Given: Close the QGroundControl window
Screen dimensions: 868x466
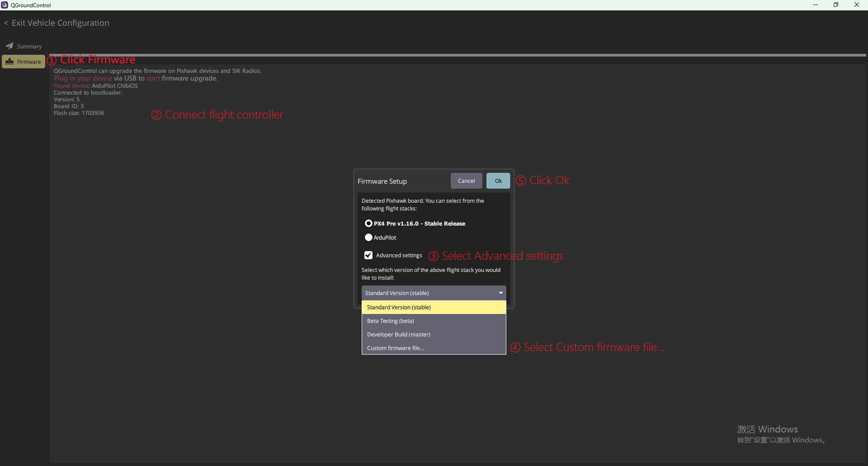Looking at the screenshot, I should point(857,5).
